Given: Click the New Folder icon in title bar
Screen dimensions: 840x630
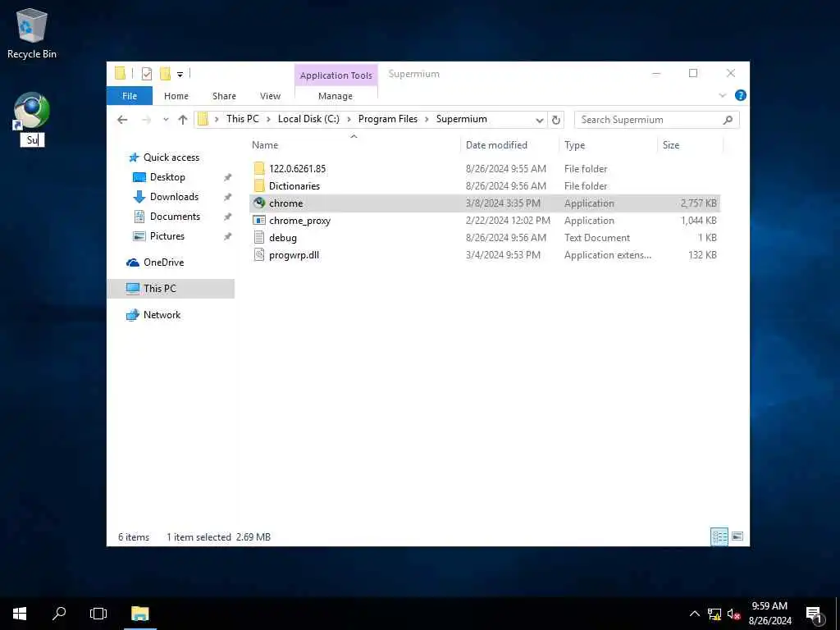Looking at the screenshot, I should (165, 74).
